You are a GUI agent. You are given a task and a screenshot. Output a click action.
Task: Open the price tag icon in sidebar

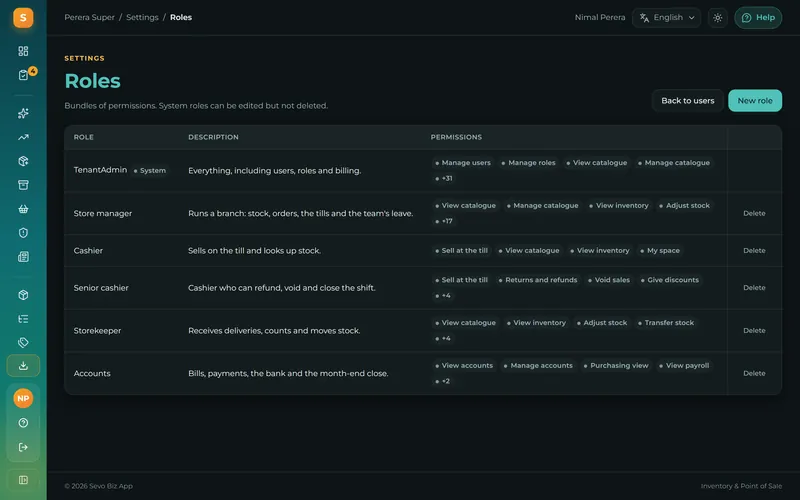23,342
